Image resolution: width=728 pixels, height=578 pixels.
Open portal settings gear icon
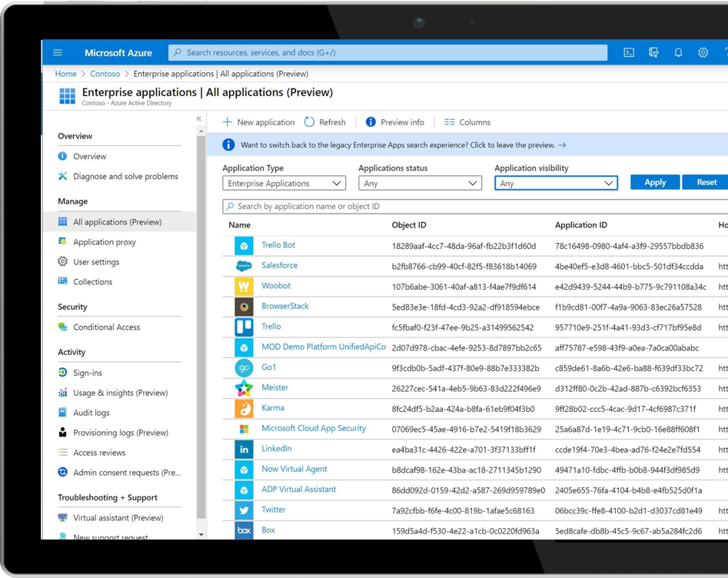coord(703,52)
